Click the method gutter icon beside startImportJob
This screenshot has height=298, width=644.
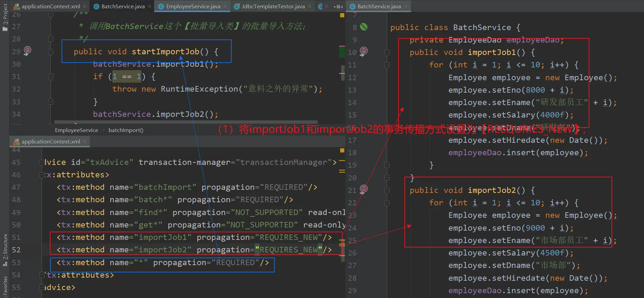[x=27, y=50]
